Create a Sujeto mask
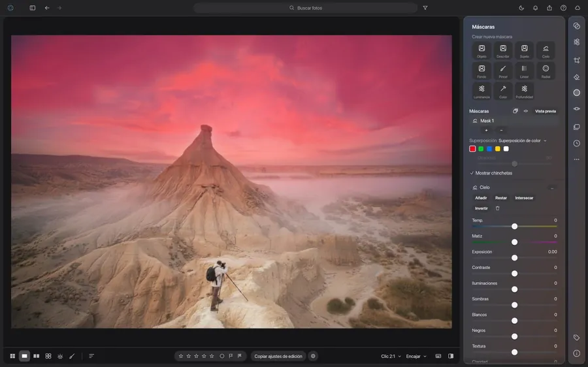Viewport: 588px width, 367px height. pyautogui.click(x=524, y=50)
